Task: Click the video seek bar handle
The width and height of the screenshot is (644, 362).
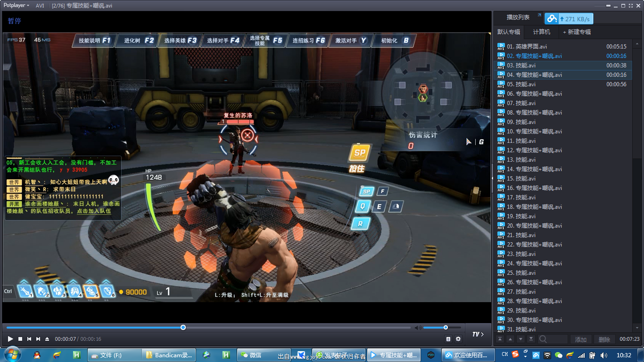Action: tap(183, 328)
